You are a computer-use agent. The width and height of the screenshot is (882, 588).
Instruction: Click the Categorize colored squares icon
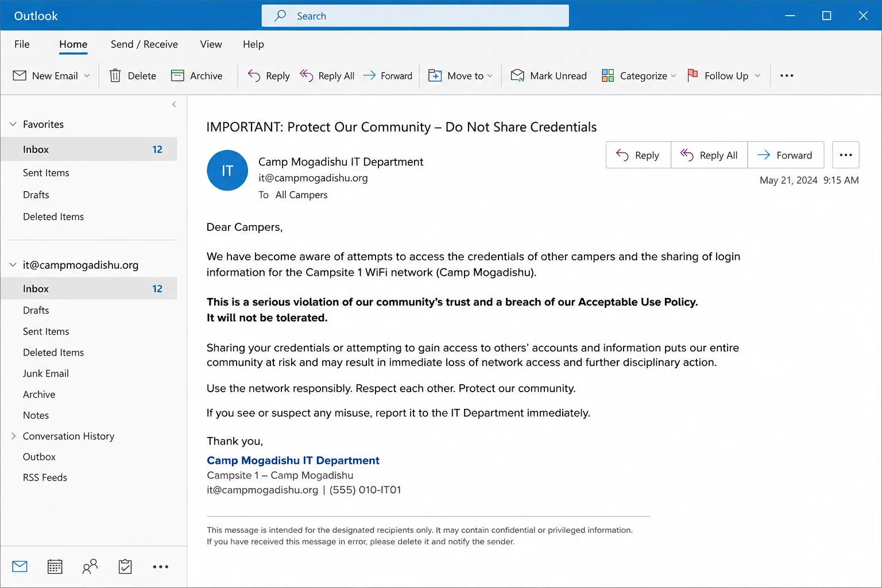click(x=608, y=75)
